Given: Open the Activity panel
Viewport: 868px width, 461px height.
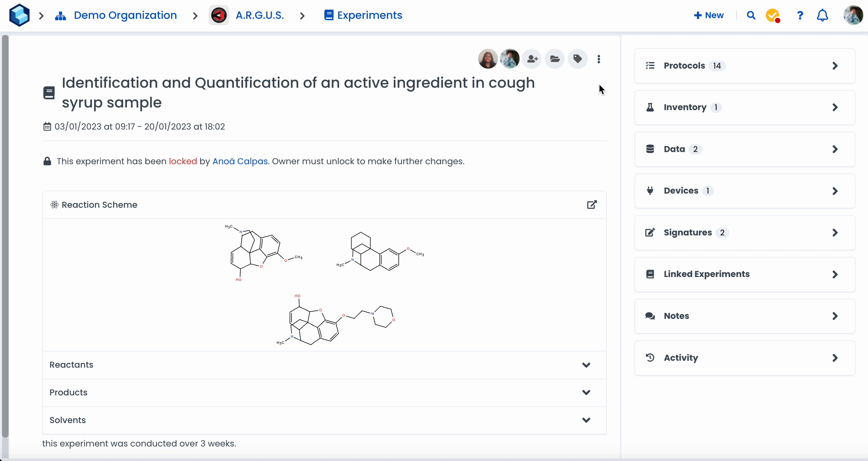Looking at the screenshot, I should point(744,357).
